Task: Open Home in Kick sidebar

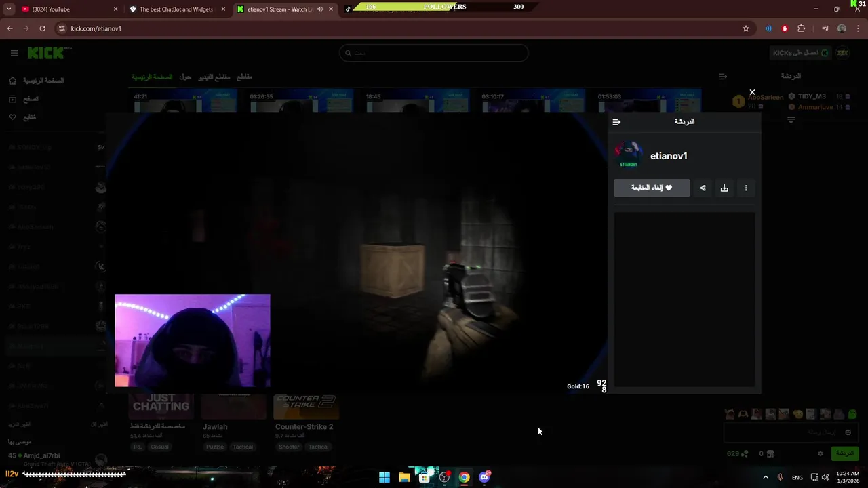Action: click(37, 81)
